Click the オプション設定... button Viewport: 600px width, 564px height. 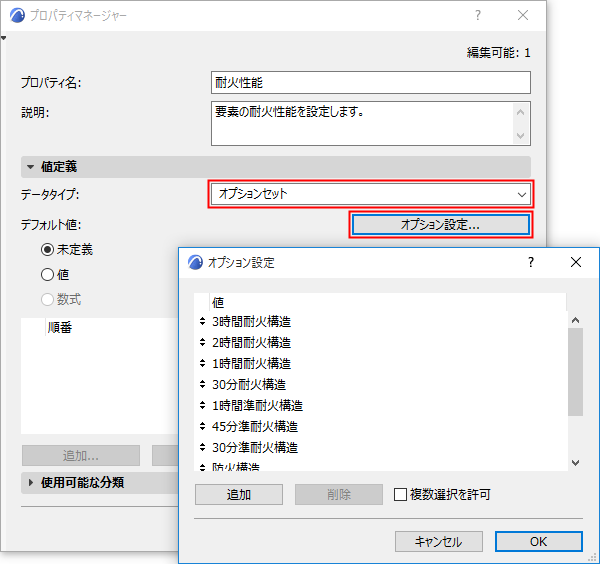pos(441,225)
